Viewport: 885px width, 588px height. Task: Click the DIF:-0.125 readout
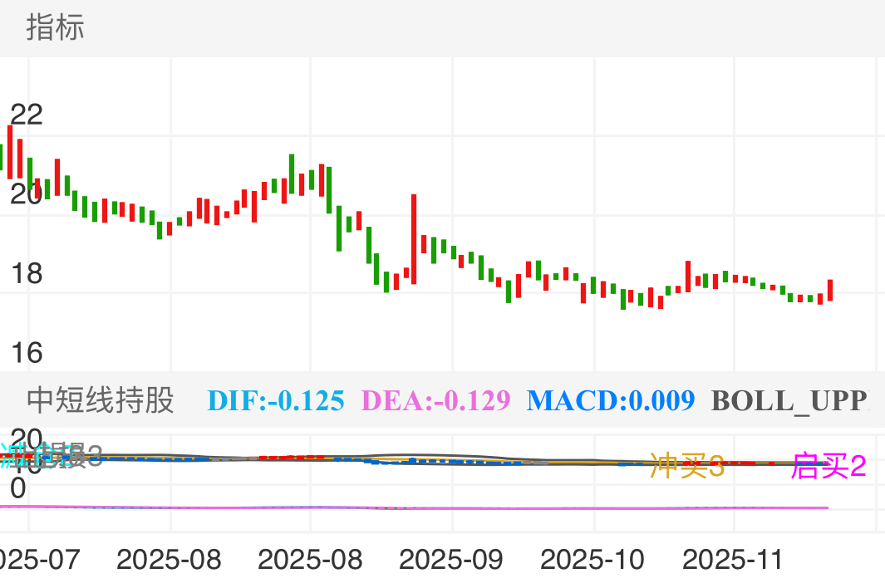[x=275, y=401]
